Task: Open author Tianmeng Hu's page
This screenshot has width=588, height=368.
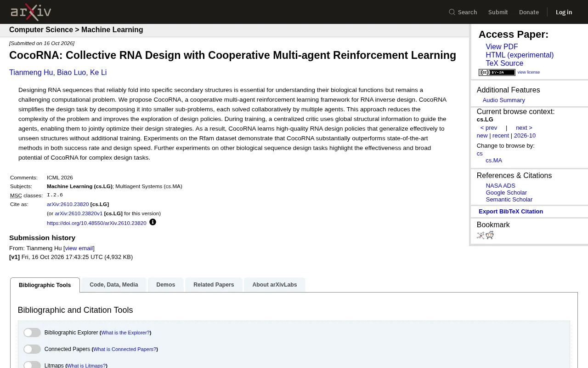Action: [31, 73]
